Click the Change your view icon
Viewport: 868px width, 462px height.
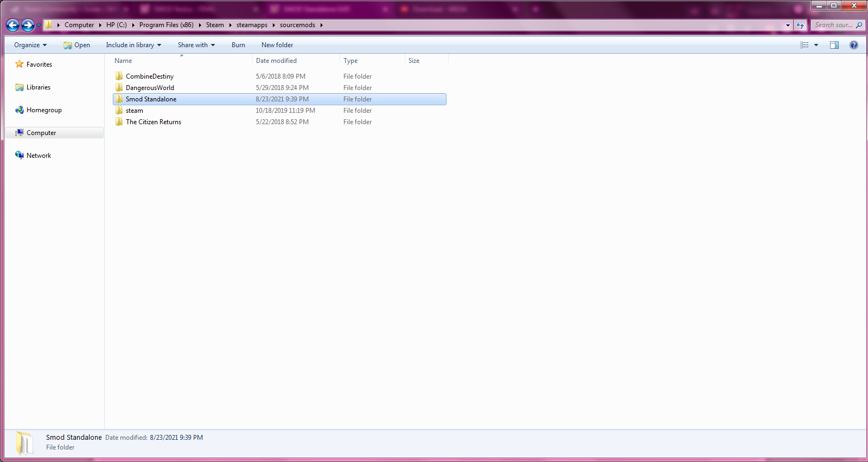coord(805,45)
